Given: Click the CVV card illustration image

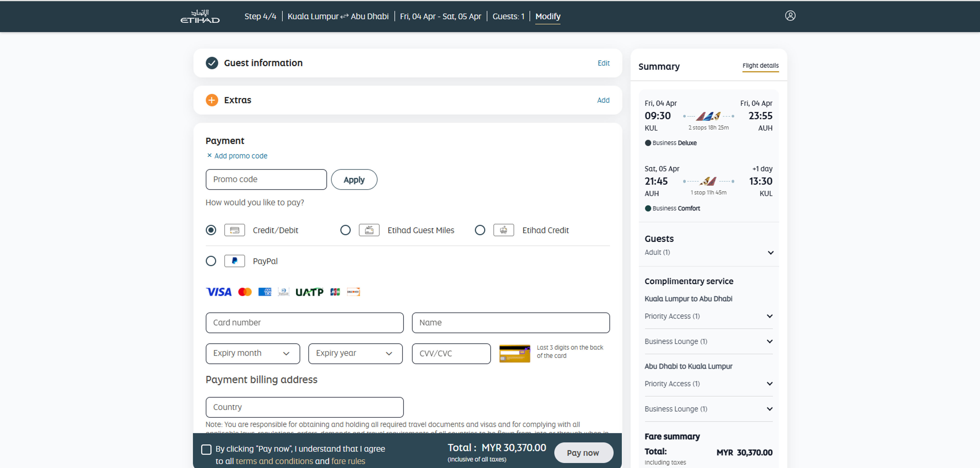Looking at the screenshot, I should pyautogui.click(x=515, y=353).
